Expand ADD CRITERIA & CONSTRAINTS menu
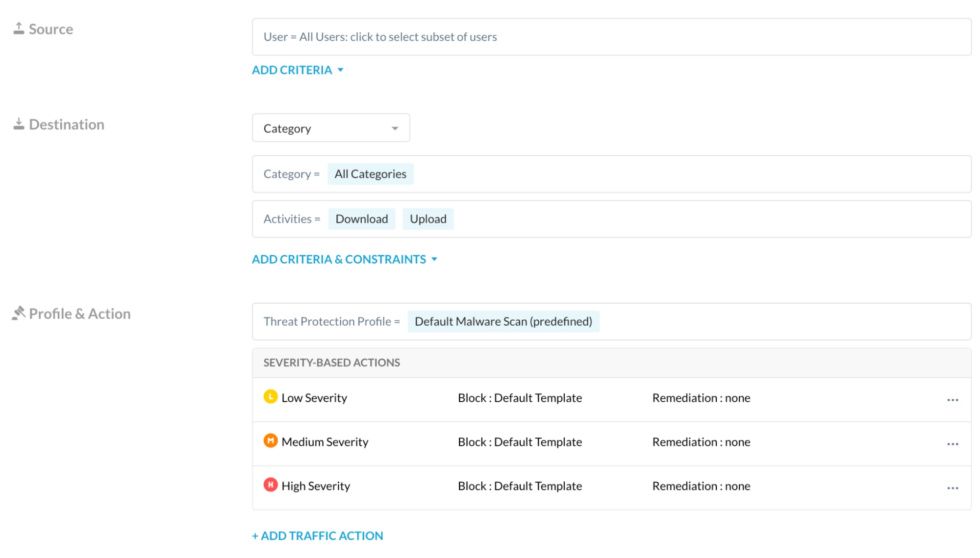Image resolution: width=980 pixels, height=558 pixels. click(x=344, y=259)
